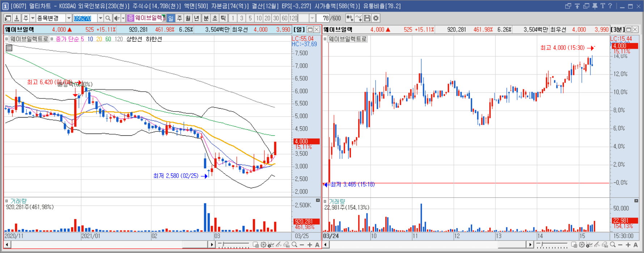This screenshot has height=253, width=644.
Task: Click the line-tool icon beside the save icon
Action: tap(359, 18)
